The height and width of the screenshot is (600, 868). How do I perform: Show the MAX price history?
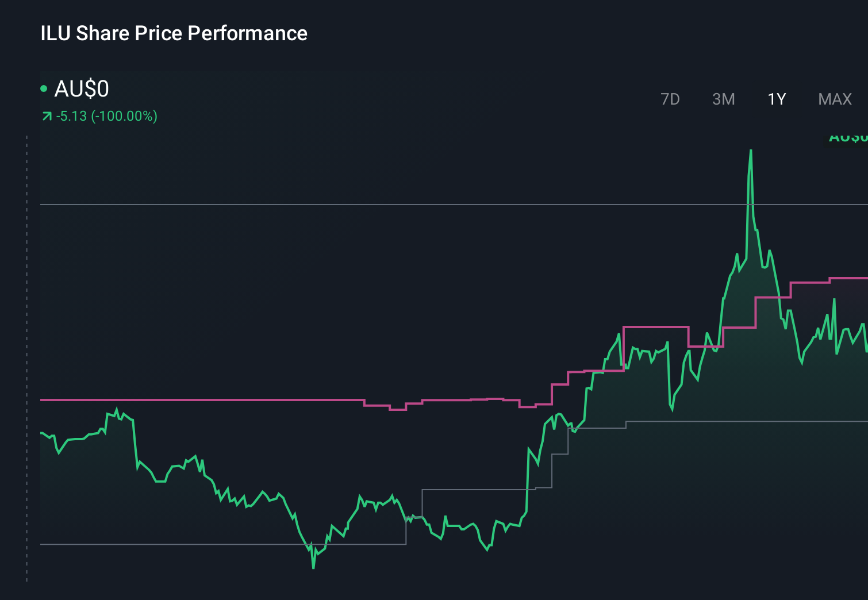click(835, 99)
